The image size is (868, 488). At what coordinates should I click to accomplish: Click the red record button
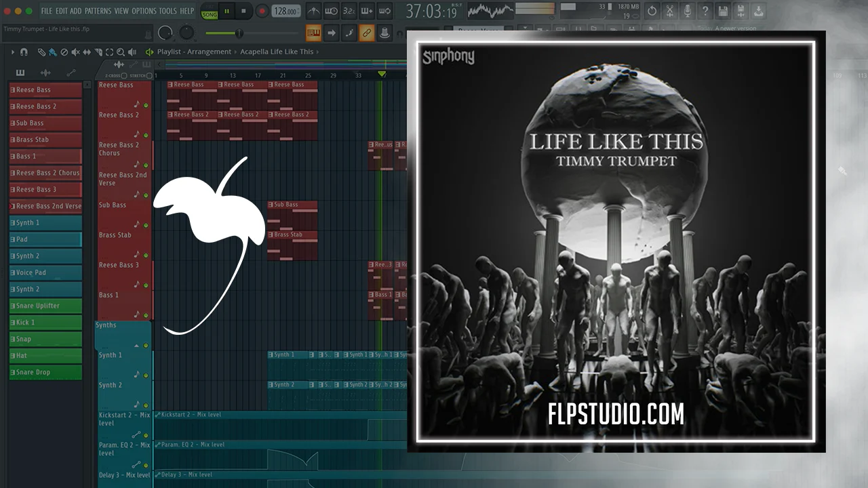coord(262,11)
